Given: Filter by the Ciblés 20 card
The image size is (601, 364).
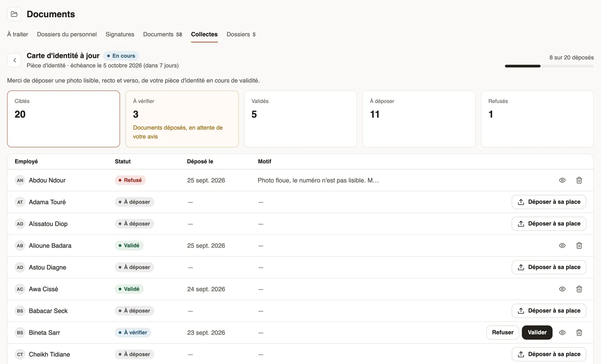Looking at the screenshot, I should click(x=63, y=119).
